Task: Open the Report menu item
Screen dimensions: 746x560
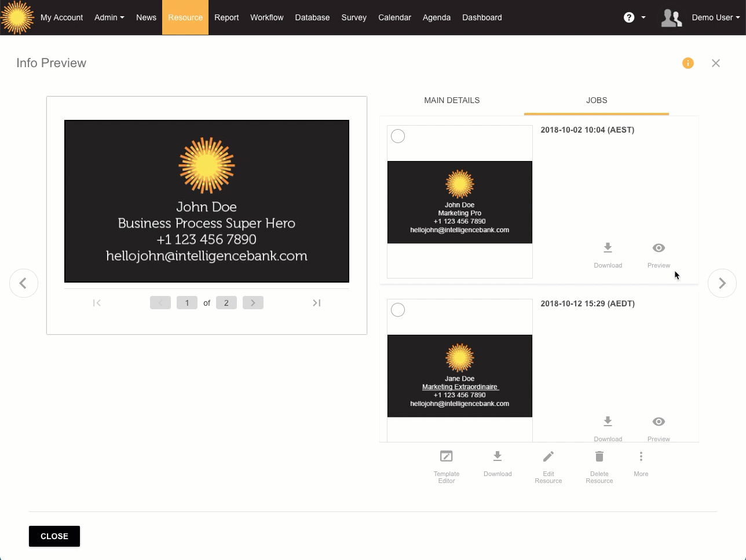Action: 226,17
